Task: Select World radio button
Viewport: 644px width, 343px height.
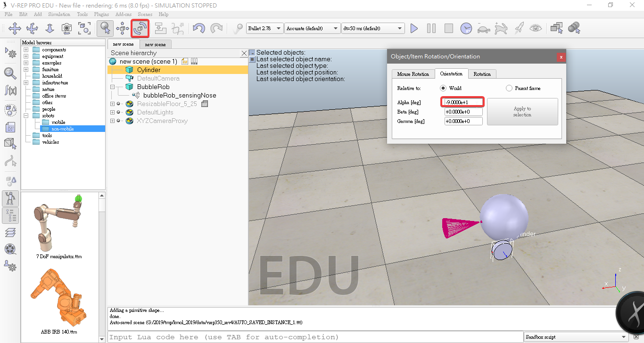Action: click(443, 88)
